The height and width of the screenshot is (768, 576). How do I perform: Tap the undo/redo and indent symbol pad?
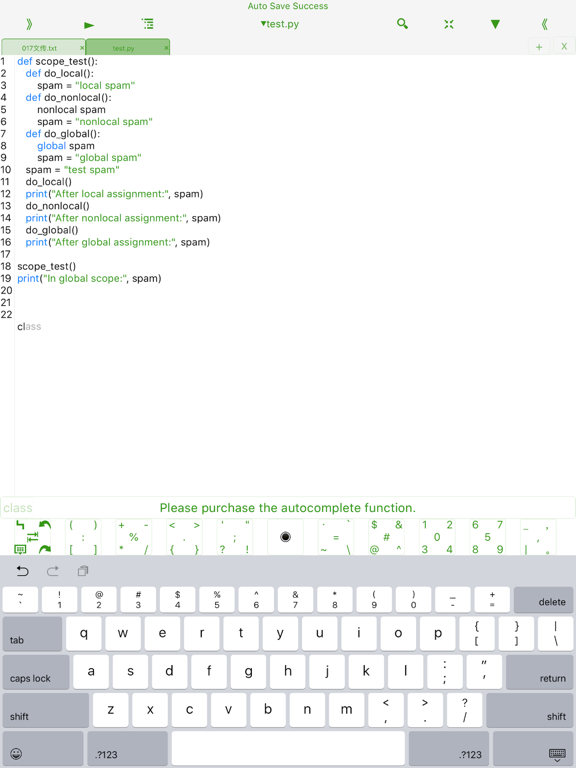[x=33, y=537]
